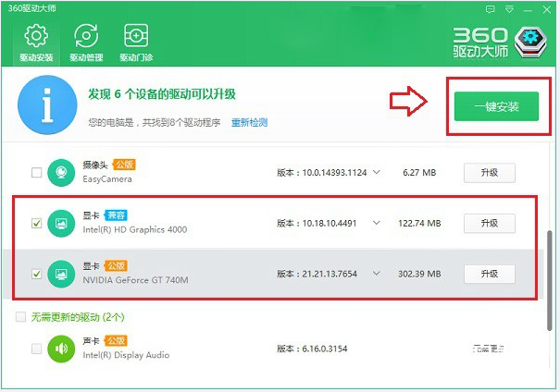This screenshot has height=392, width=560.
Task: Click 升级 button for NVIDIA GeForce GT 740M
Action: (490, 274)
